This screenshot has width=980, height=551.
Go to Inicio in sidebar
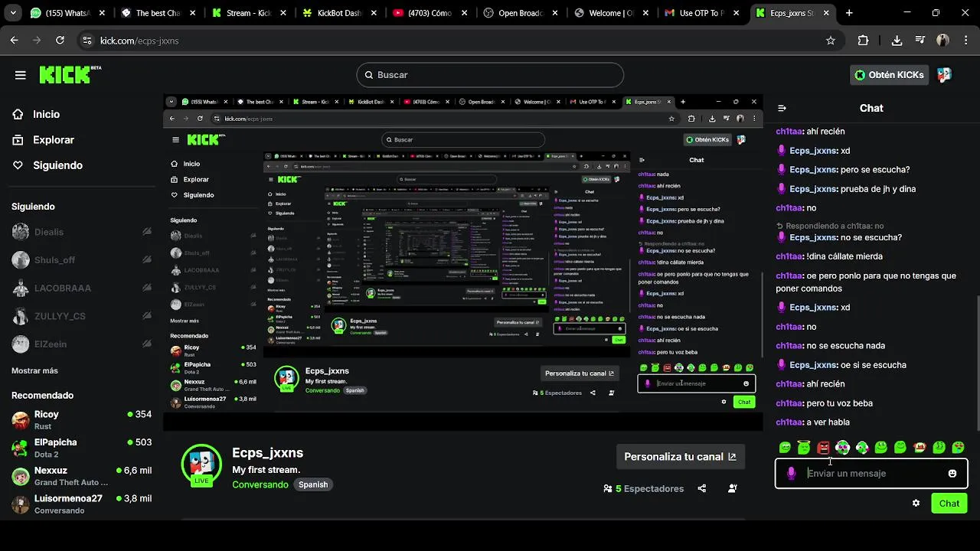pyautogui.click(x=46, y=114)
